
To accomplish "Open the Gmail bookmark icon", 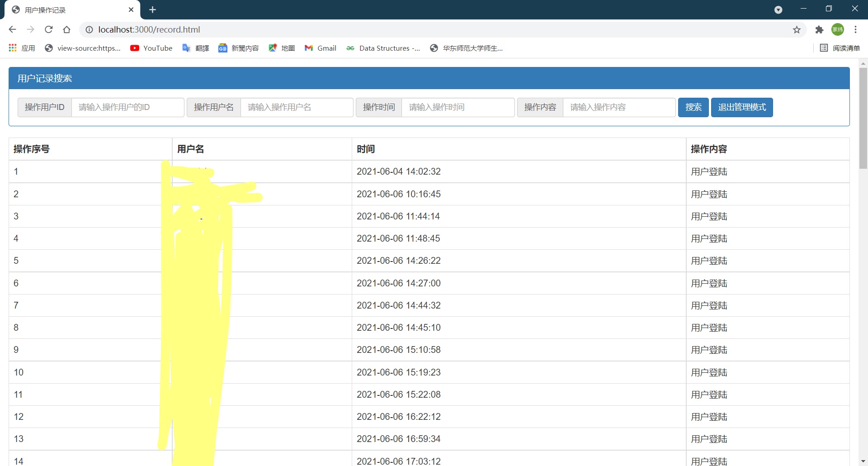I will tap(309, 48).
